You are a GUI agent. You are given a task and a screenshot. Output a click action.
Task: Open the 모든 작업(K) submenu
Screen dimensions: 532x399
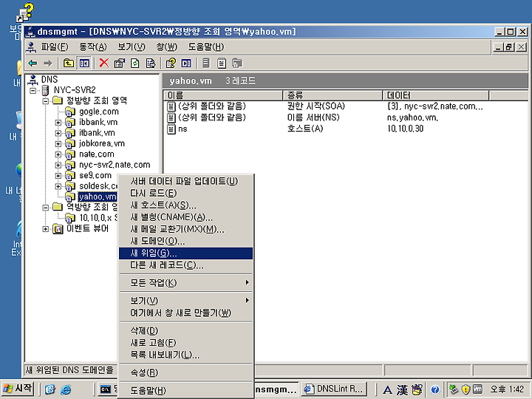click(x=186, y=282)
